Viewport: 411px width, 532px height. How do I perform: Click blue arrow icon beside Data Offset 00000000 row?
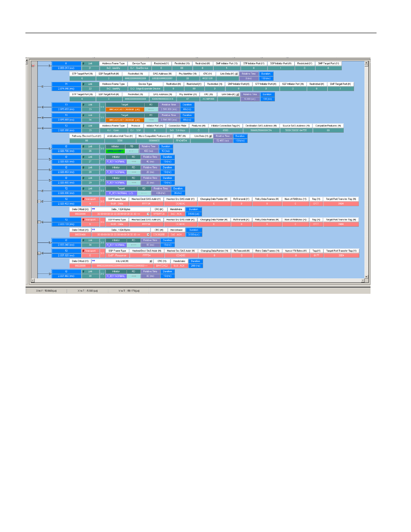tap(93, 209)
